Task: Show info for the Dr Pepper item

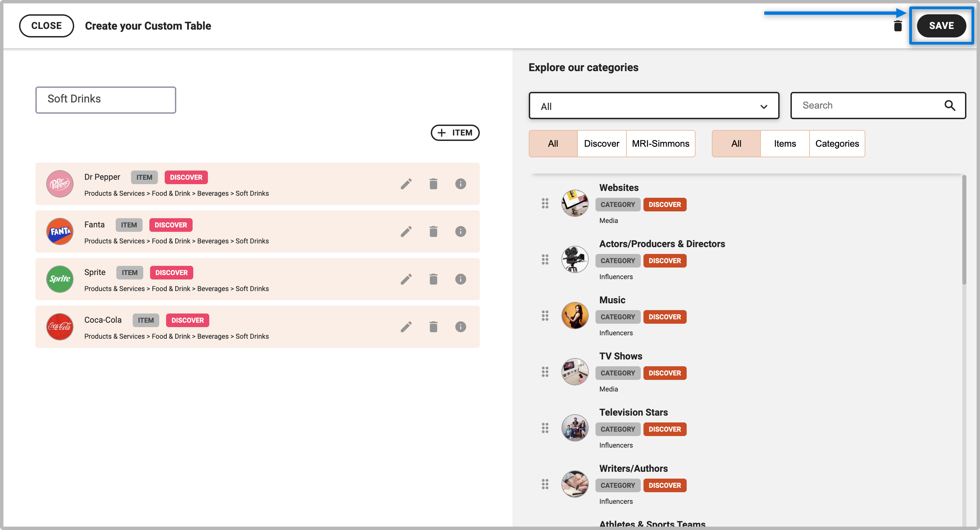Action: click(x=460, y=184)
